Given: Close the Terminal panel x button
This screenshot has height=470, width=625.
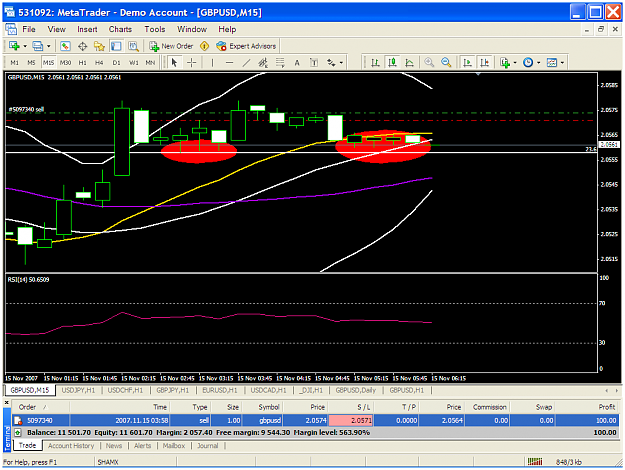Looking at the screenshot, I should click(7, 403).
